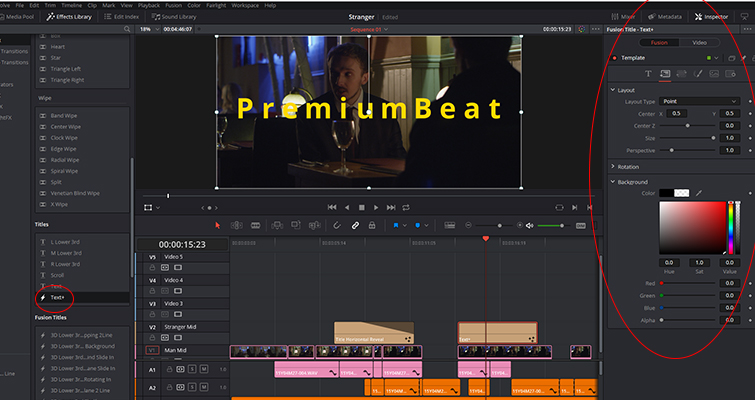755x400 pixels.
Task: Expand the Rotation section
Action: tap(625, 167)
